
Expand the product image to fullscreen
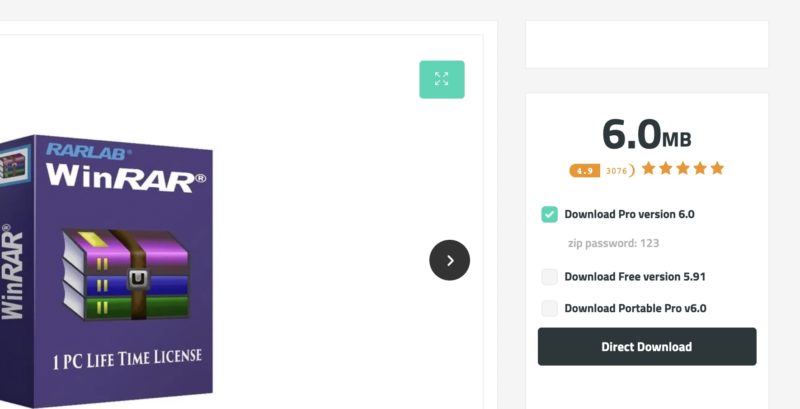click(441, 80)
